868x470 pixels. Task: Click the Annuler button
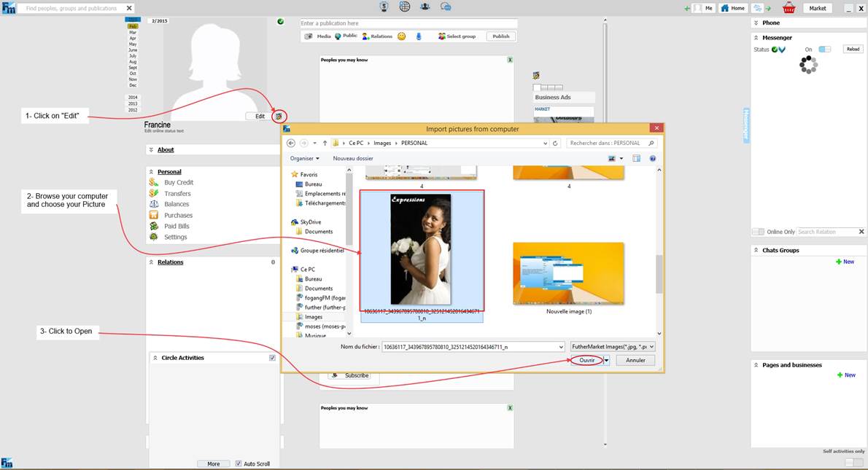click(x=635, y=361)
